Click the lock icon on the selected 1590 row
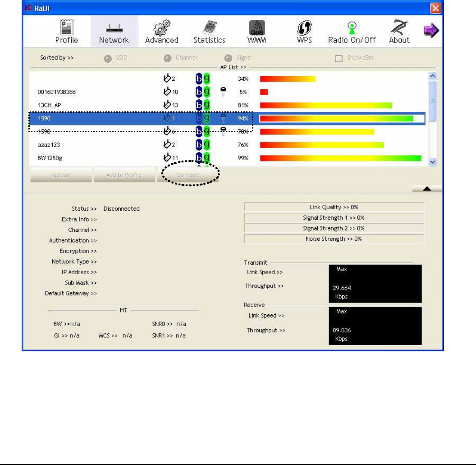 (x=223, y=118)
